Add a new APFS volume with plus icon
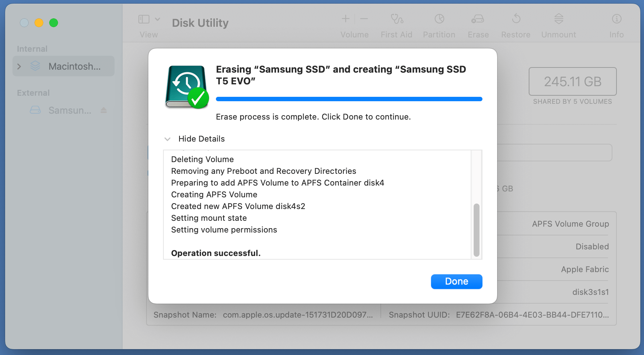Viewport: 644px width, 355px height. [x=345, y=19]
